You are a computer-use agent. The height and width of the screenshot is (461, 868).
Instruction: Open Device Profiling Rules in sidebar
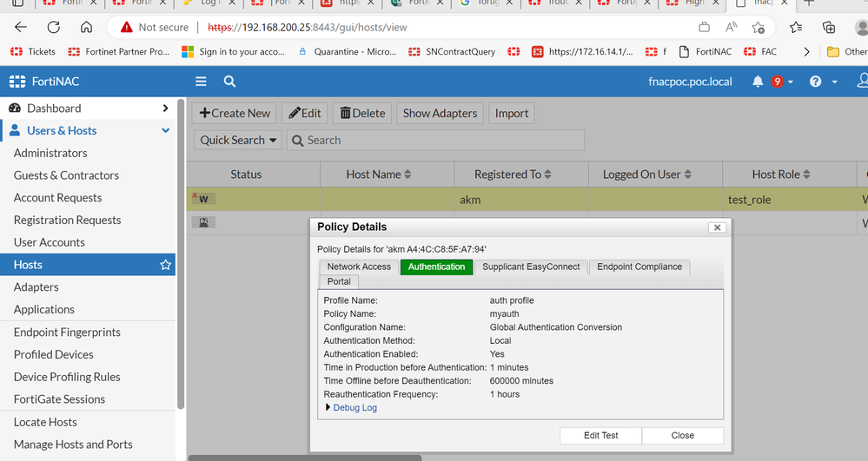[67, 377]
